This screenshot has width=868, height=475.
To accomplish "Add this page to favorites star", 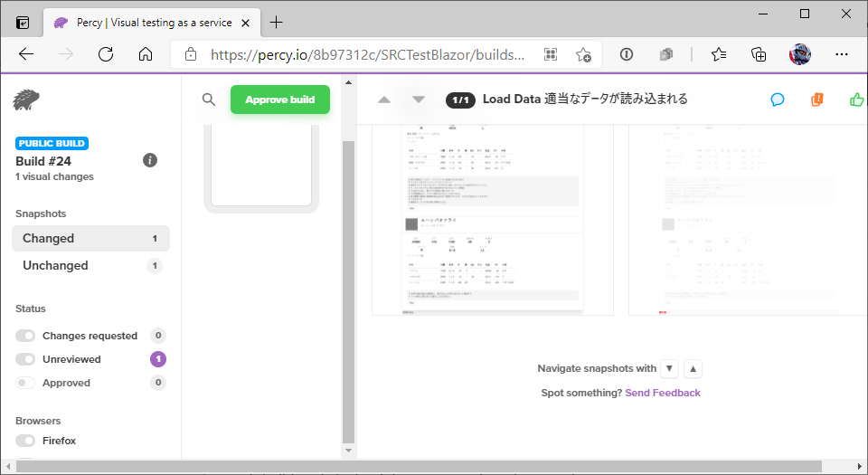I will [583, 54].
